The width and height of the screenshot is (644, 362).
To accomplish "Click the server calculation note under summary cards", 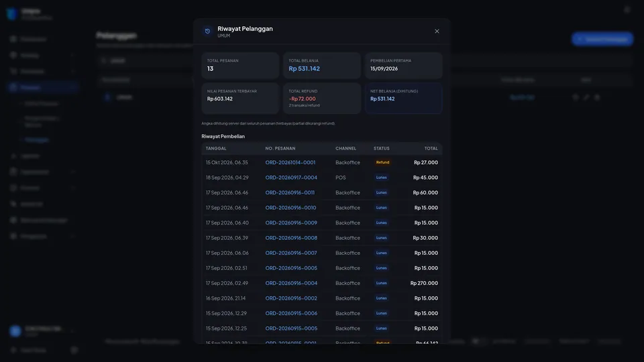I will point(268,123).
